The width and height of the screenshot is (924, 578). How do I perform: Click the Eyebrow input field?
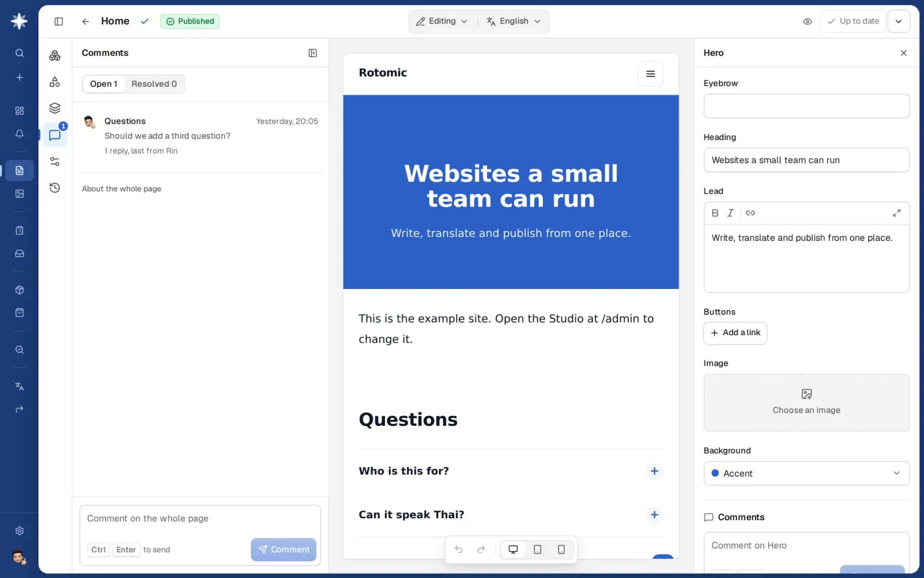click(807, 106)
